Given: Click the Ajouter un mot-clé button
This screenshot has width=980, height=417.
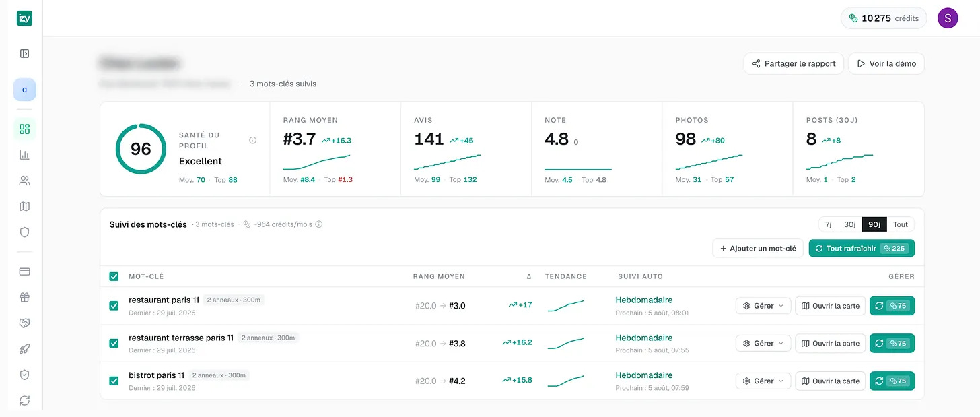Looking at the screenshot, I should 758,249.
